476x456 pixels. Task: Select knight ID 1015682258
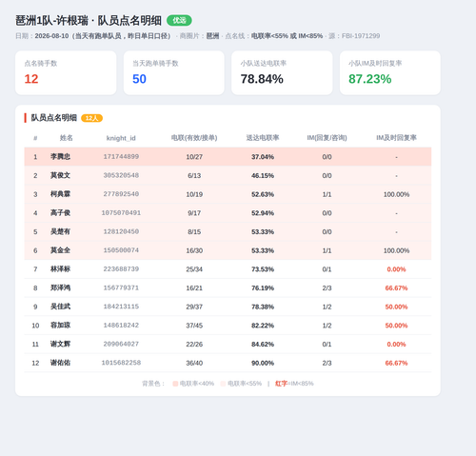coord(121,363)
